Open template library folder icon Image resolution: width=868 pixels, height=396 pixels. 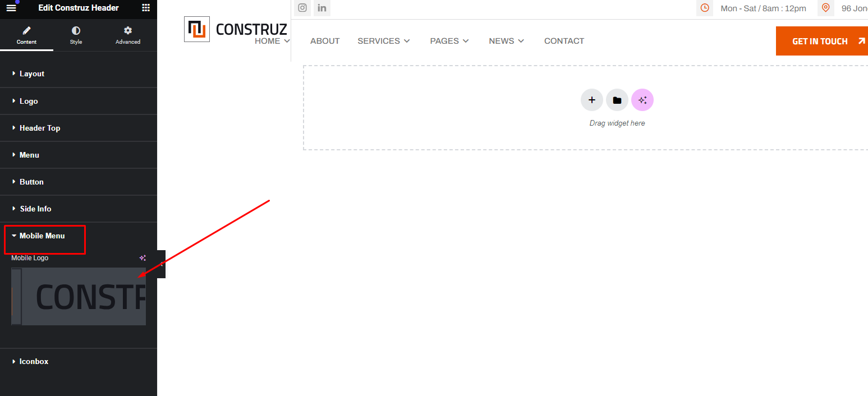coord(617,100)
